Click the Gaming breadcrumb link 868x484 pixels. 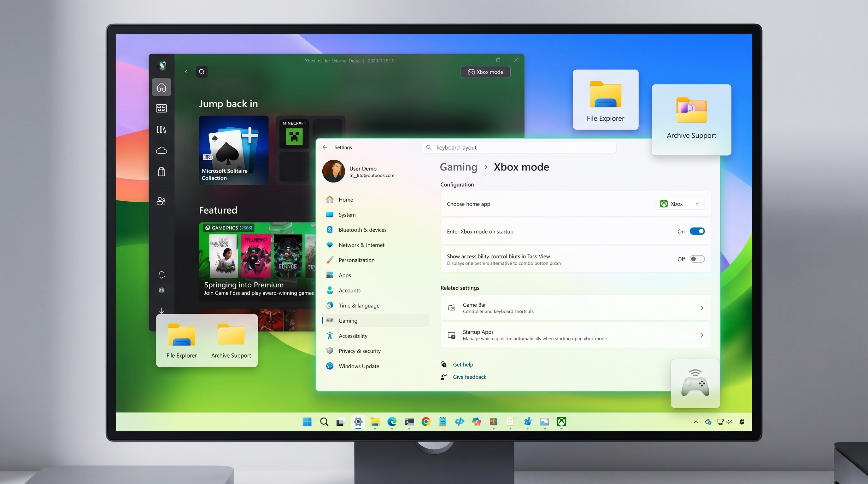(458, 167)
